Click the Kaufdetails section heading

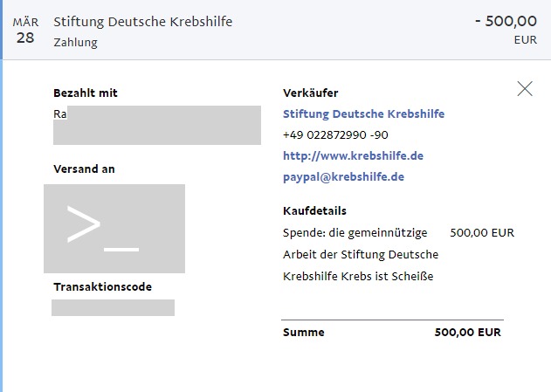(314, 210)
